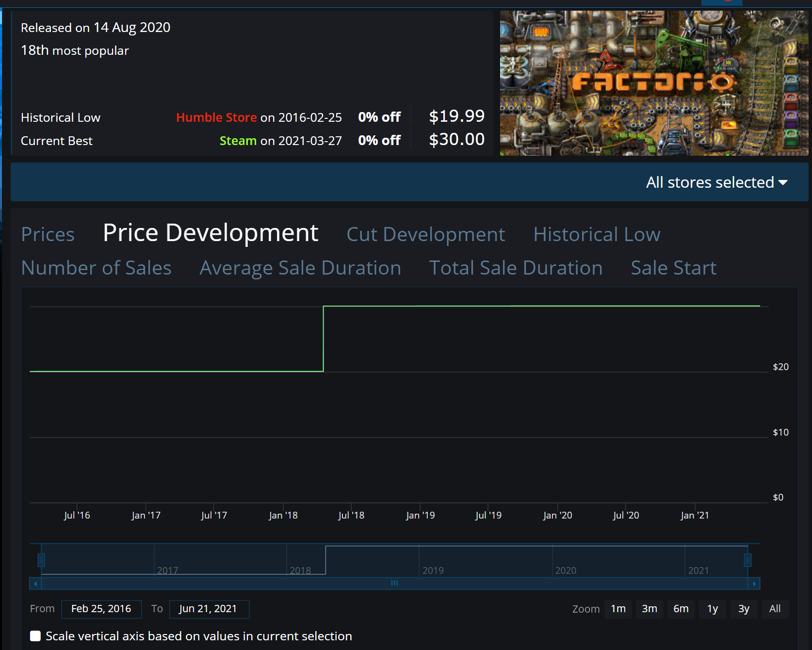This screenshot has height=650, width=812.
Task: Click the navigator left range handle
Action: coord(41,560)
